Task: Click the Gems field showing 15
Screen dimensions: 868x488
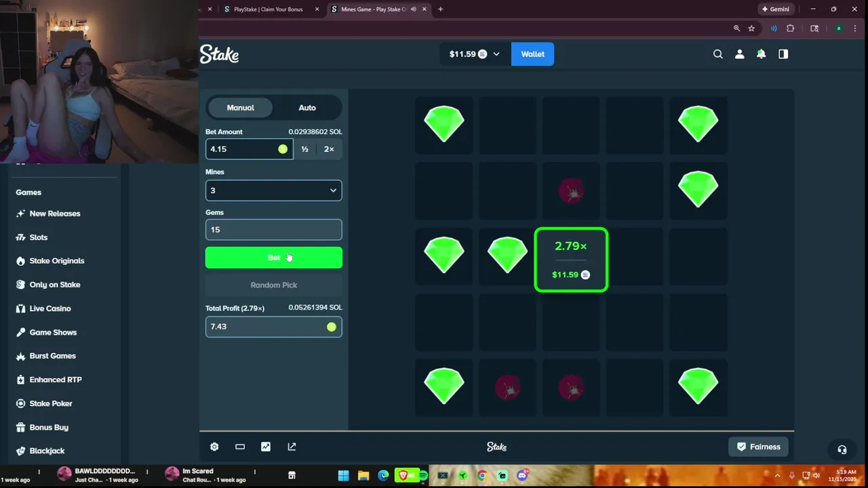Action: point(274,230)
